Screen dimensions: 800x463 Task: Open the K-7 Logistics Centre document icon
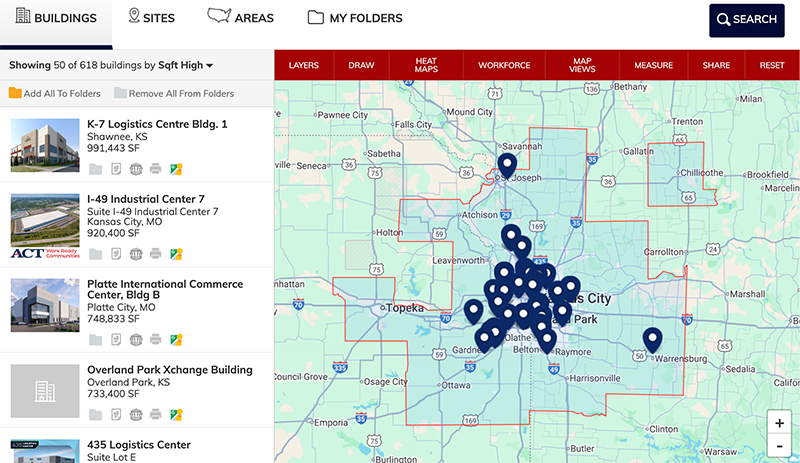coord(116,169)
